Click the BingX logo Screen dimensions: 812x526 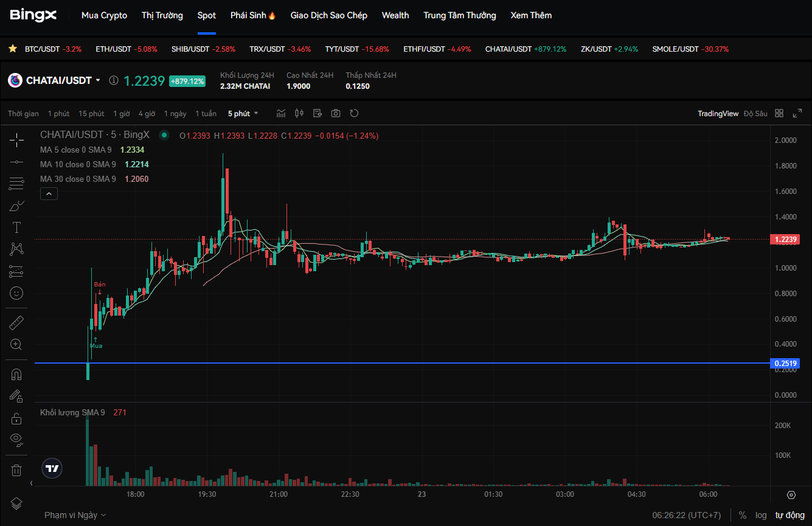(x=33, y=15)
